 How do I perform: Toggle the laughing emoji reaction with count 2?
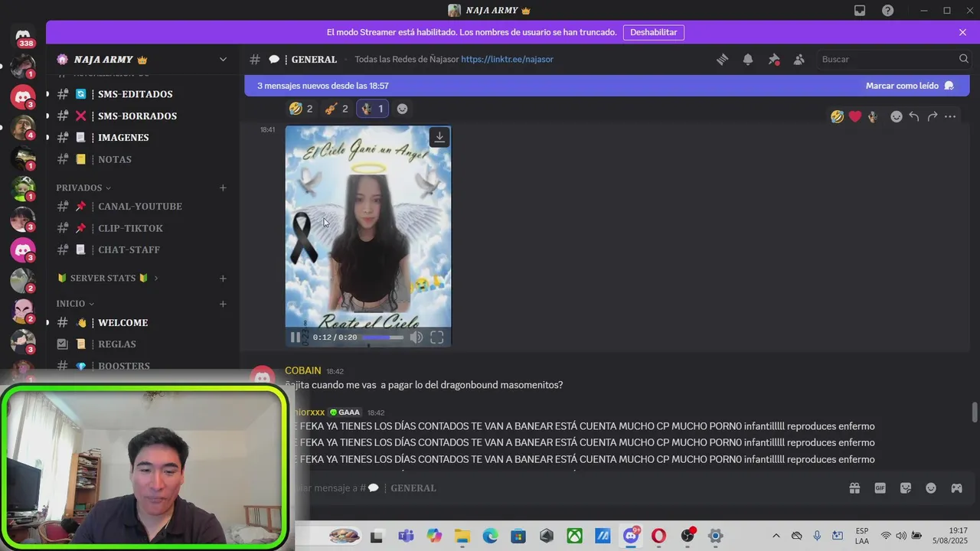[301, 109]
